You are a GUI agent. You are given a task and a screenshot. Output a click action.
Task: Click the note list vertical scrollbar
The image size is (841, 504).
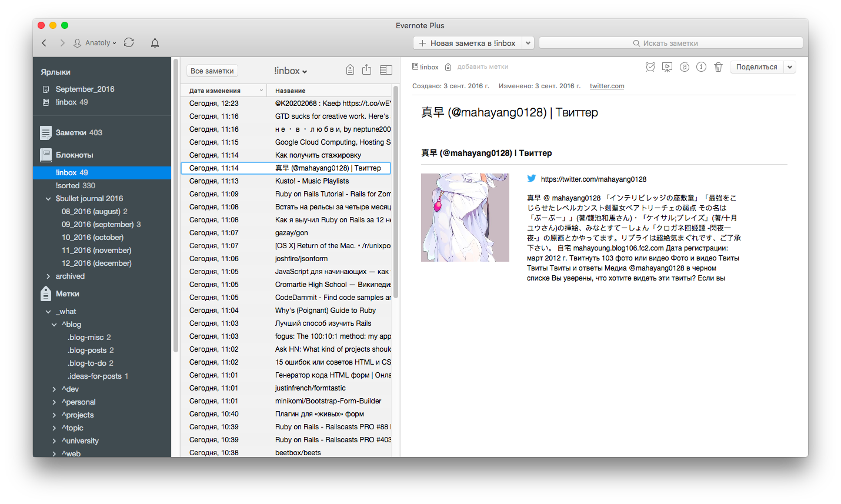[x=396, y=192]
